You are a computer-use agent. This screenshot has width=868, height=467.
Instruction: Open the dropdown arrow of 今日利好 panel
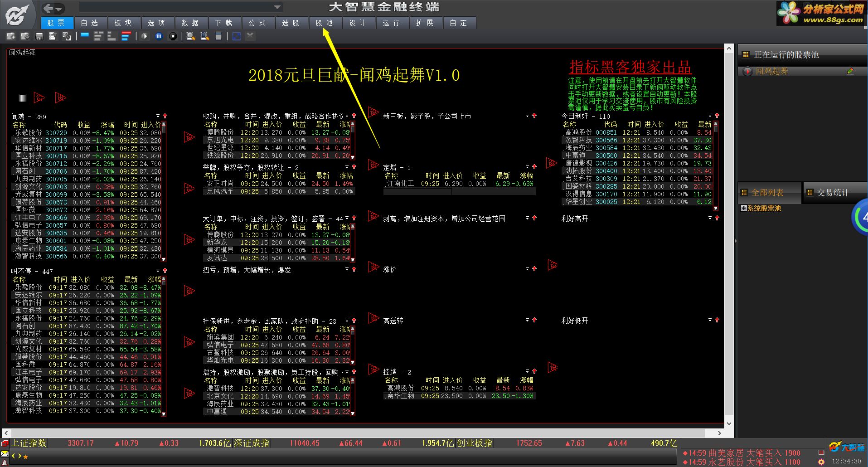tap(710, 116)
